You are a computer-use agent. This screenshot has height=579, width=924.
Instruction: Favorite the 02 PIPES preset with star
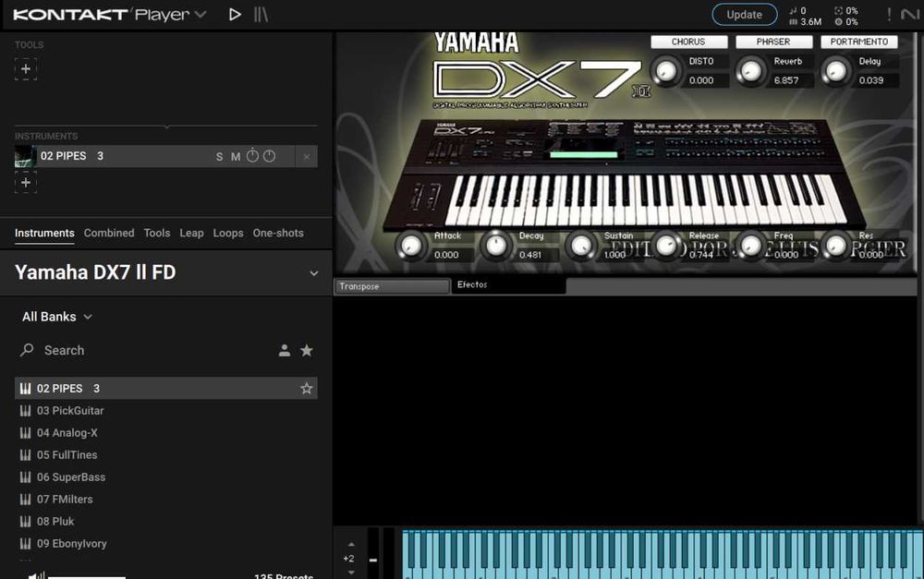(307, 388)
